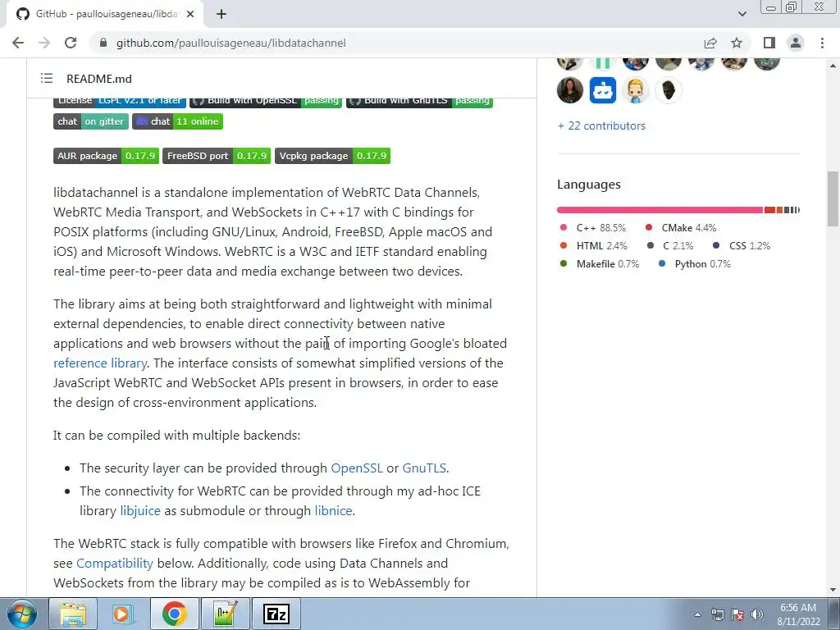Click the HTML 2.4% language entry

tap(594, 246)
